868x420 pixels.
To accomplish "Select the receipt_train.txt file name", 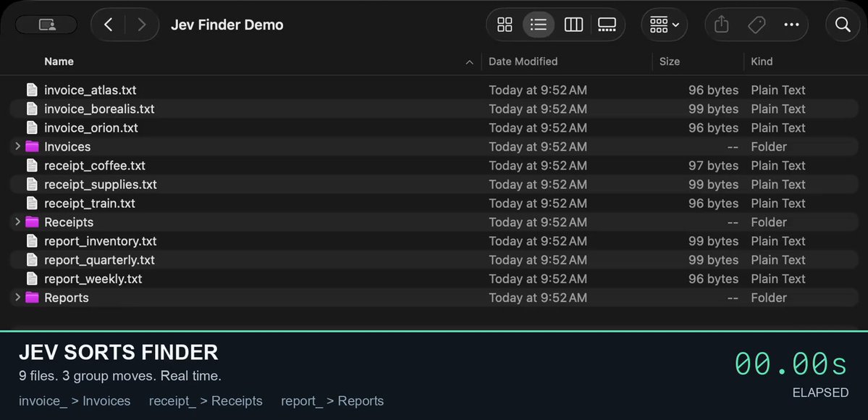I will click(90, 203).
